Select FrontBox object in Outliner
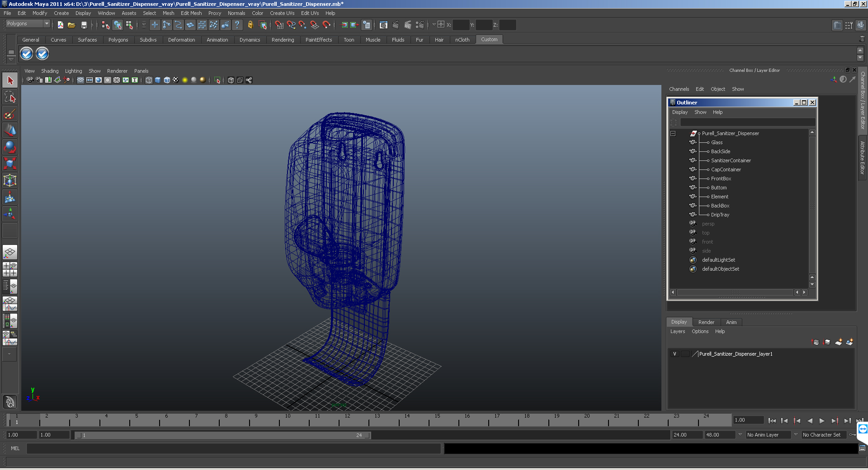868x470 pixels. 721,179
